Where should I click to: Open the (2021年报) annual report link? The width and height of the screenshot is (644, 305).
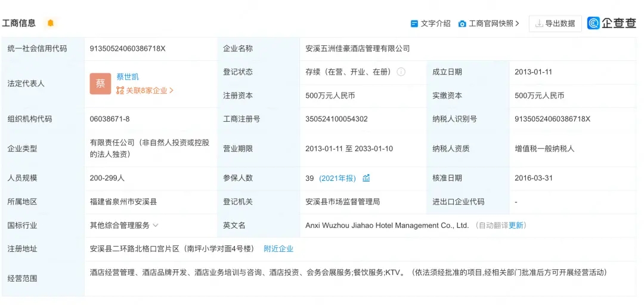(338, 178)
